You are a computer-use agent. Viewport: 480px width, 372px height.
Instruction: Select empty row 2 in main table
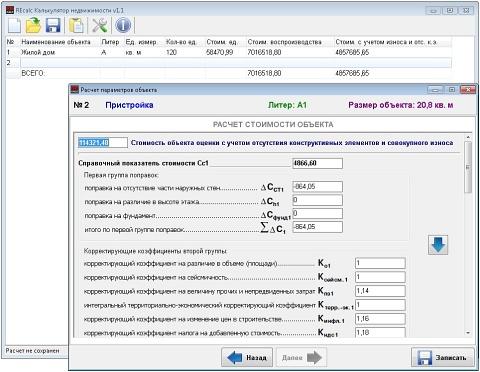229,63
